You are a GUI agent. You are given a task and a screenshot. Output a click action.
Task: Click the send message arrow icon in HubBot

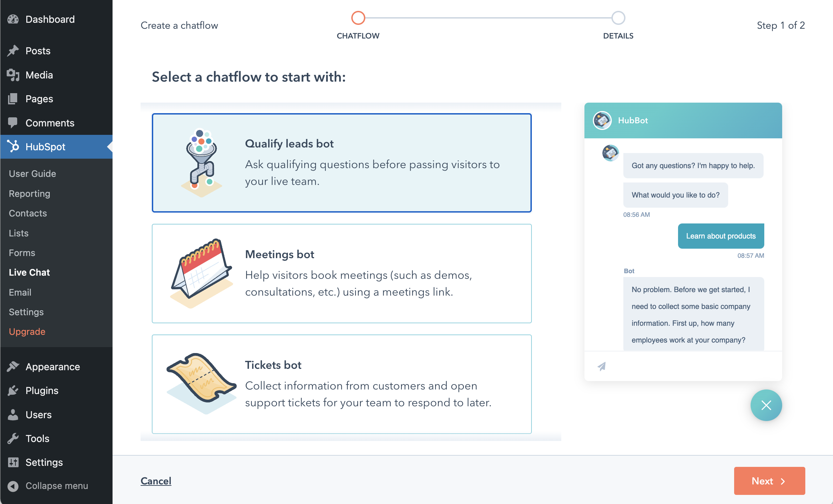pos(602,366)
